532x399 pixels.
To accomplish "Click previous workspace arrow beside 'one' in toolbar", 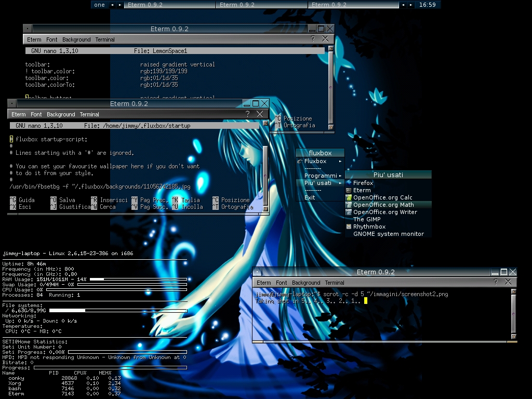I will (112, 5).
